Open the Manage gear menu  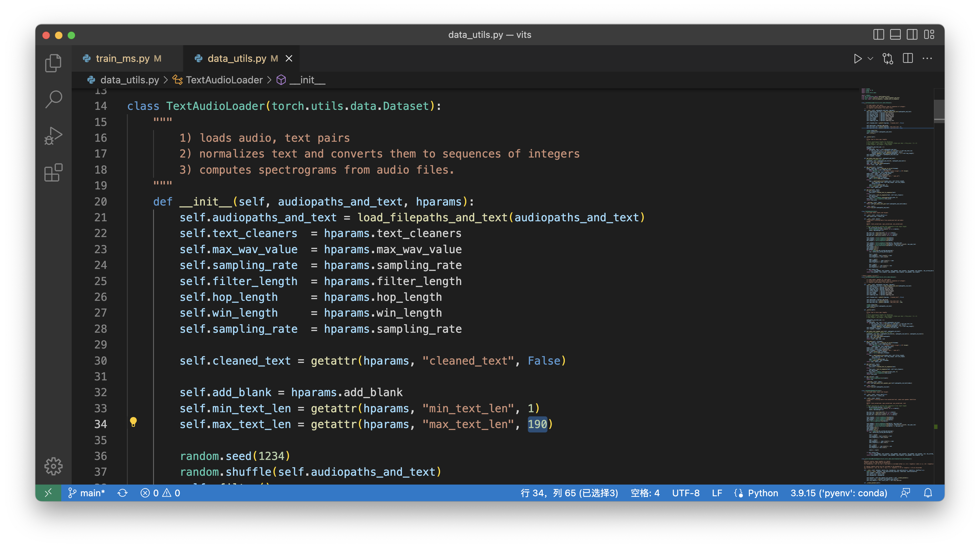tap(53, 466)
